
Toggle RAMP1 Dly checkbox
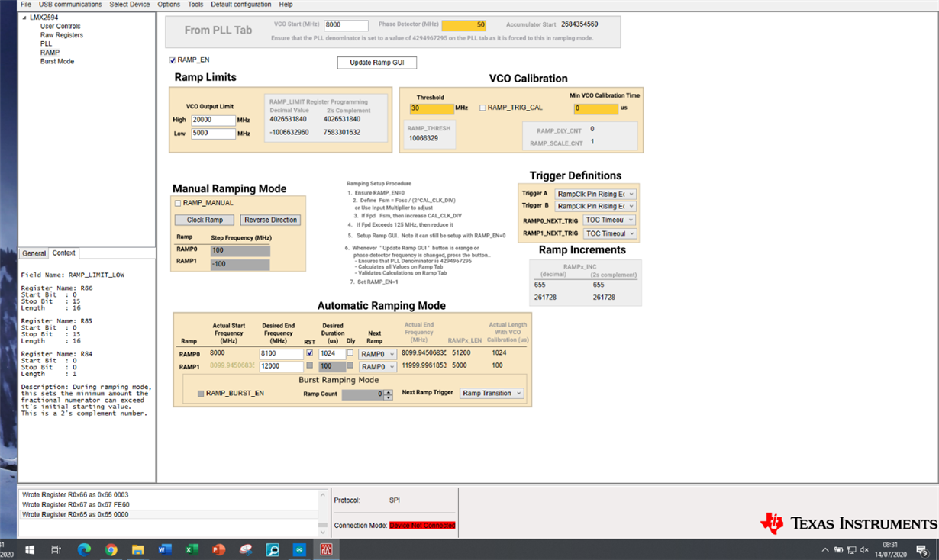pyautogui.click(x=350, y=365)
